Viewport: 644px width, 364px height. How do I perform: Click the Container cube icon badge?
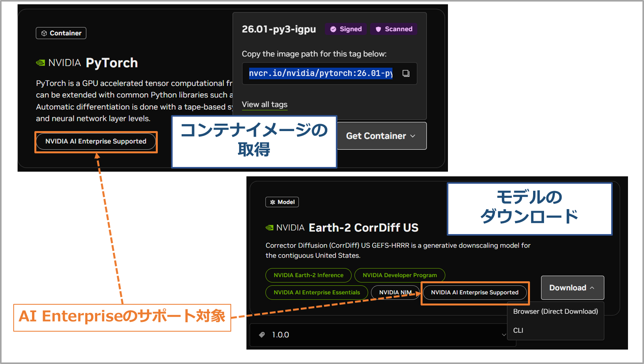click(44, 34)
